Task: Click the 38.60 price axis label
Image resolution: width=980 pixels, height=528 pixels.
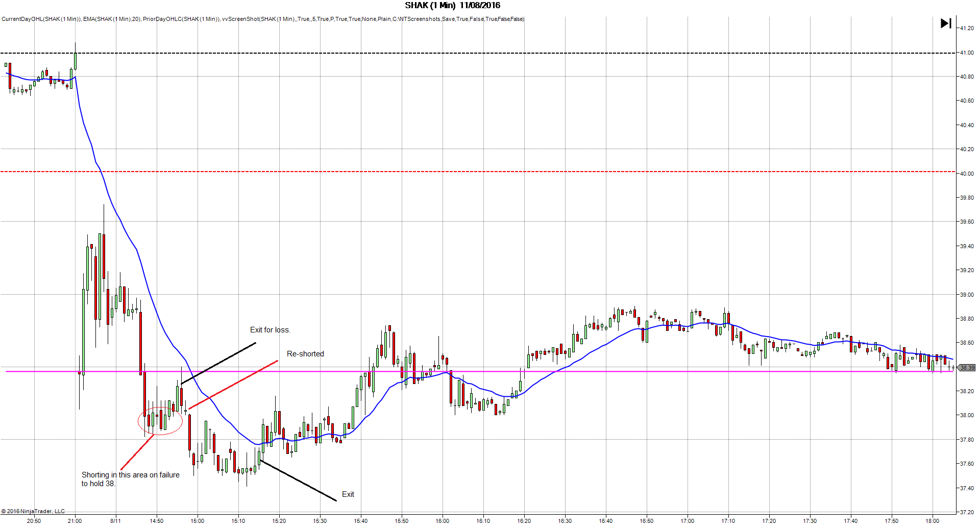Action: pos(967,343)
